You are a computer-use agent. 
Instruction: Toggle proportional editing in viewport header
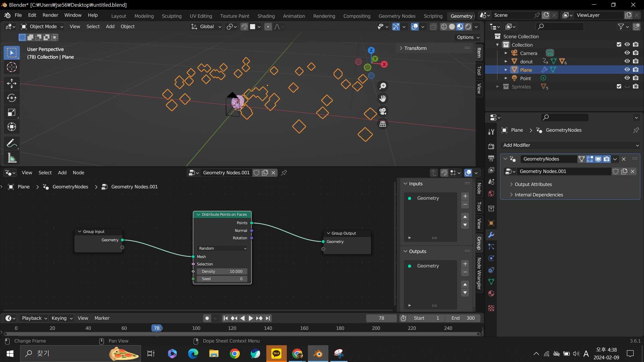click(268, 27)
